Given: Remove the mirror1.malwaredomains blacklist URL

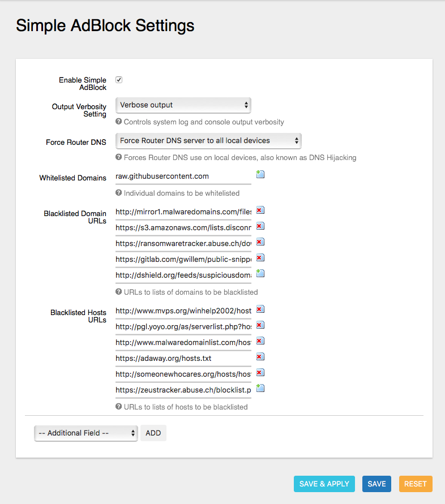Looking at the screenshot, I should point(260,210).
